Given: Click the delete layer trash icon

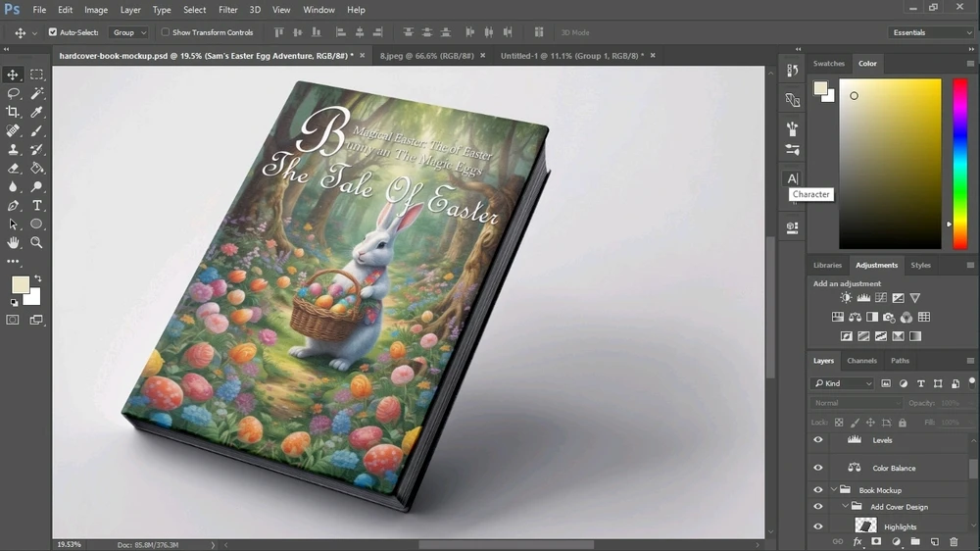Looking at the screenshot, I should click(954, 541).
